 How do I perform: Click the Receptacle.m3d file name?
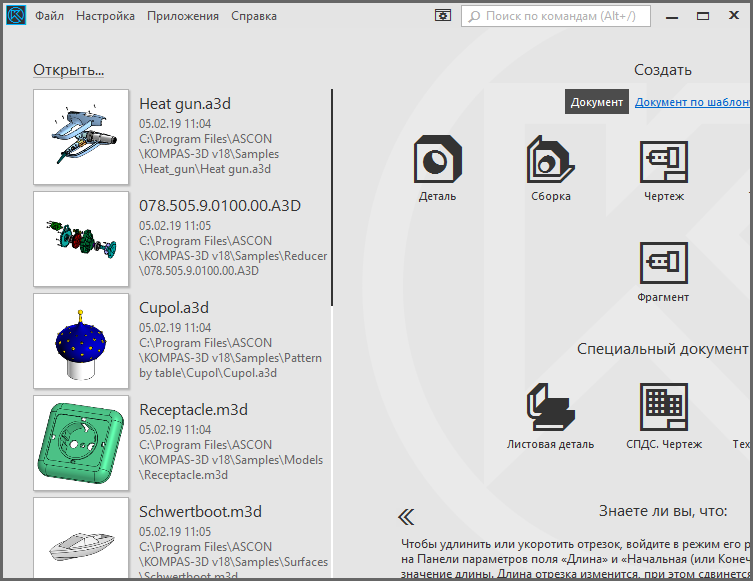point(194,410)
